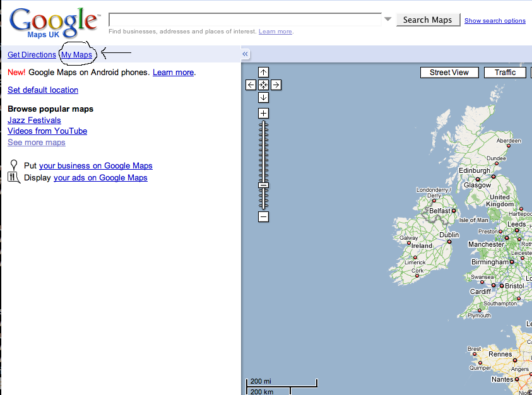Viewport: 532px width, 395px height.
Task: Open the search box dropdown arrow
Action: pyautogui.click(x=388, y=20)
